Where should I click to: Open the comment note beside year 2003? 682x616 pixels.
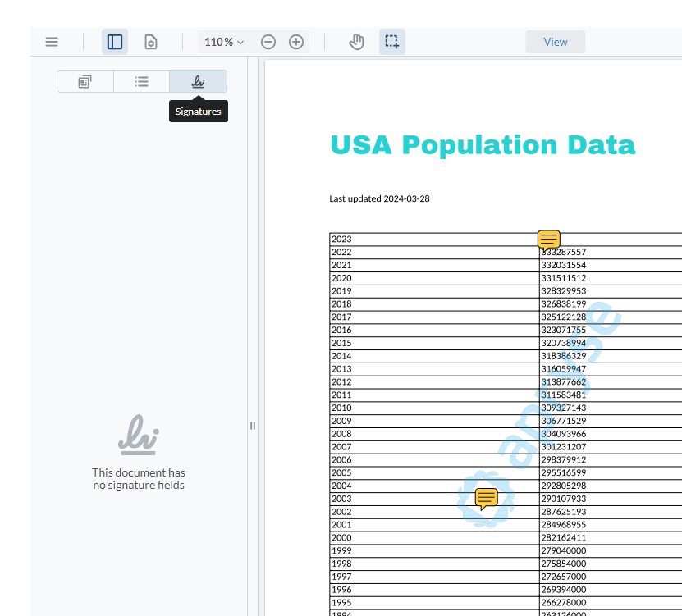(487, 499)
